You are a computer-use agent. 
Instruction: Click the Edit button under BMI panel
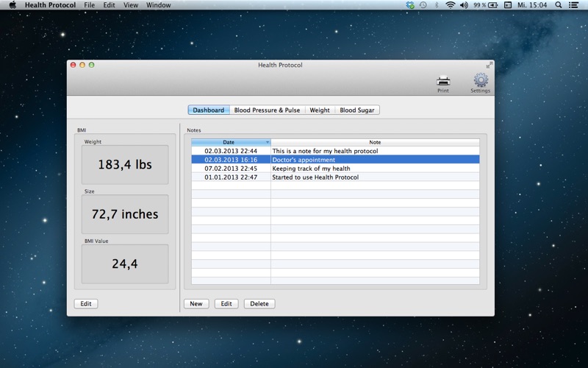(86, 303)
